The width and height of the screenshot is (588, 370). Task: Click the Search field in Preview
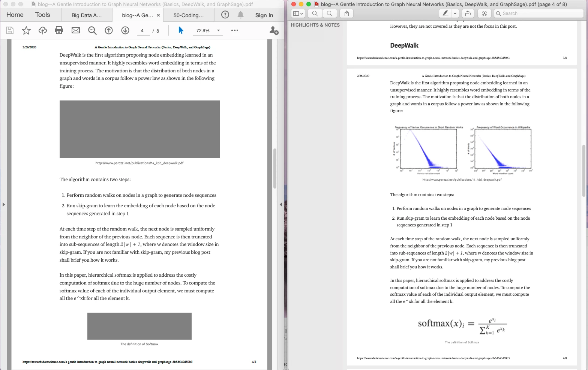click(538, 13)
